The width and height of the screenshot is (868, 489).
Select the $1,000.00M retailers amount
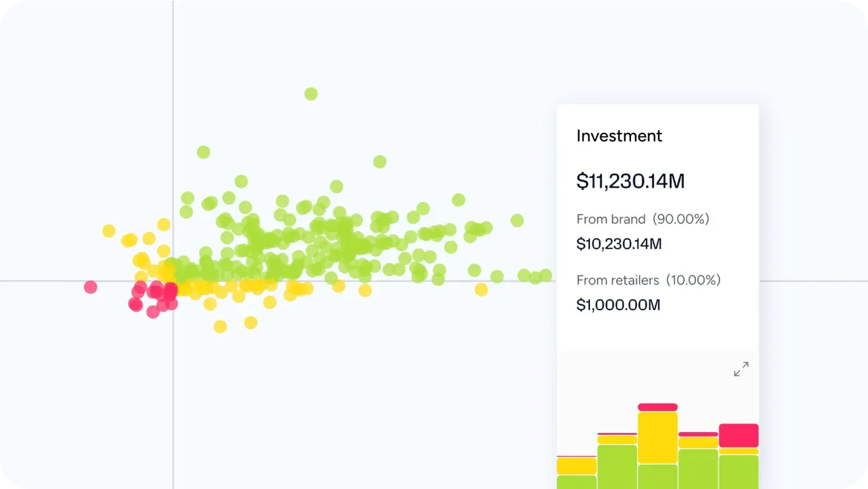[x=617, y=305]
